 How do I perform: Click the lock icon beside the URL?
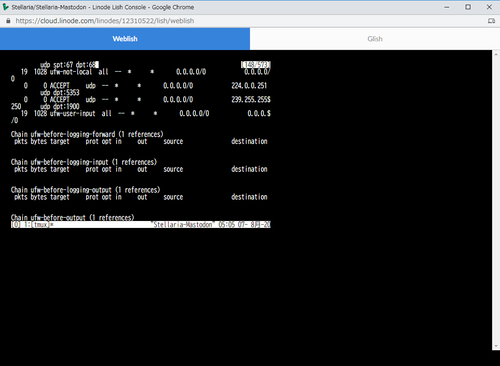pos(8,21)
